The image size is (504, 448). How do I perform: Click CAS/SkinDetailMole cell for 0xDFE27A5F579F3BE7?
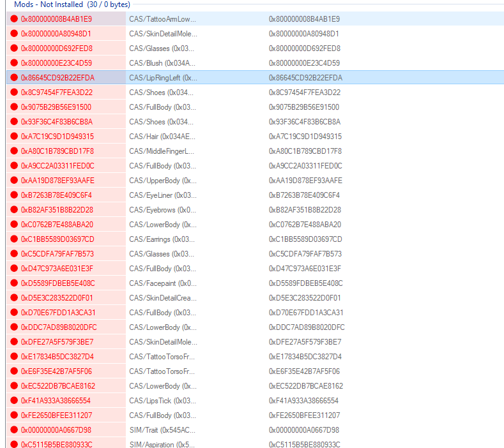pos(163,342)
